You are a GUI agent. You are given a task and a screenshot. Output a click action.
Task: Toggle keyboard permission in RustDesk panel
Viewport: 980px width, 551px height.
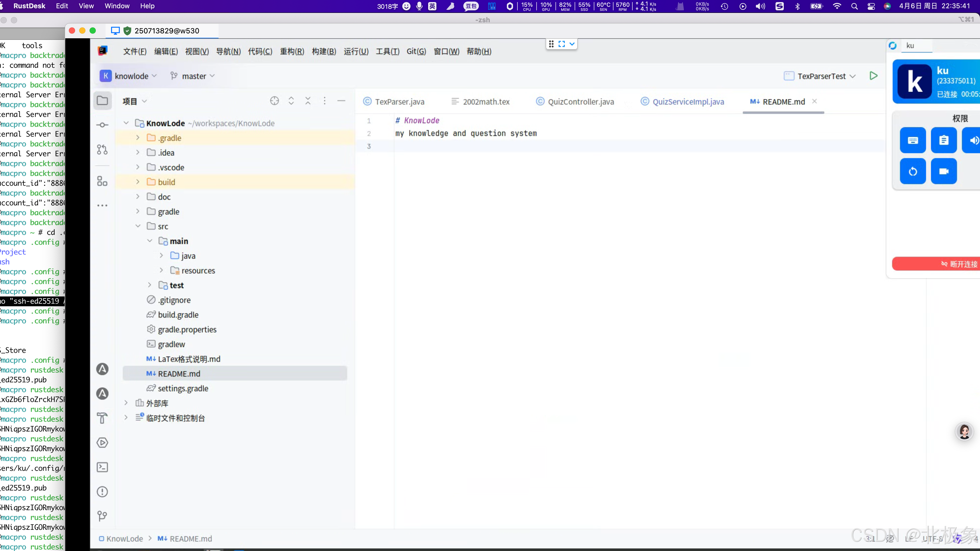click(913, 140)
